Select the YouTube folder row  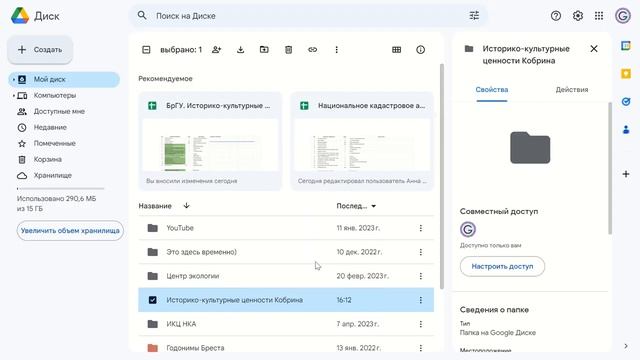click(x=286, y=228)
